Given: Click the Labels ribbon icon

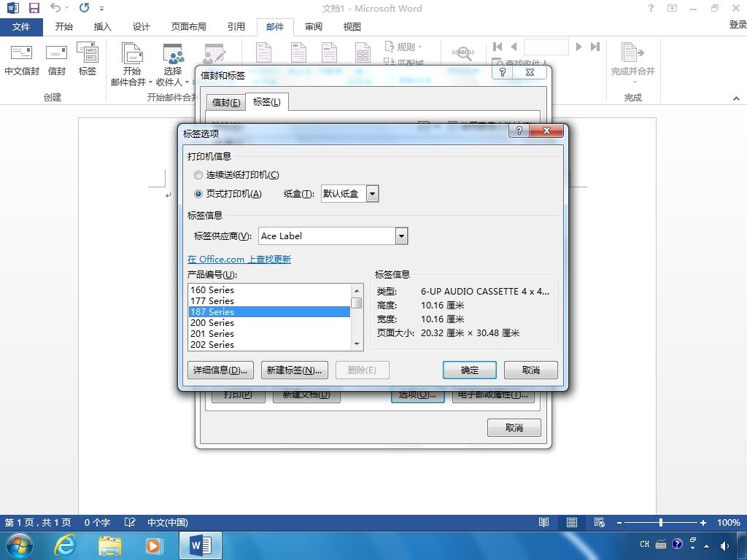Looking at the screenshot, I should click(x=88, y=60).
